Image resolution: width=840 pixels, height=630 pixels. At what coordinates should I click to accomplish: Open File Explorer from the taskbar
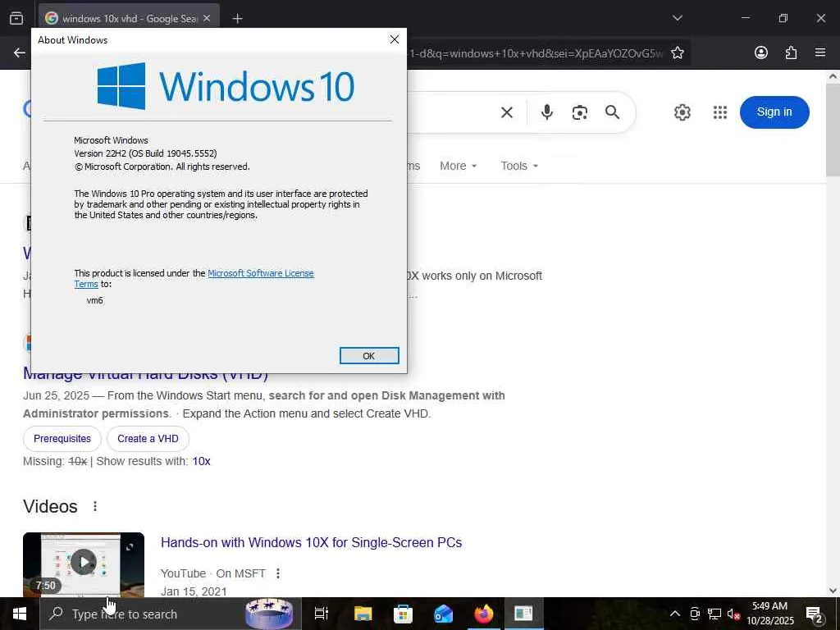[363, 614]
